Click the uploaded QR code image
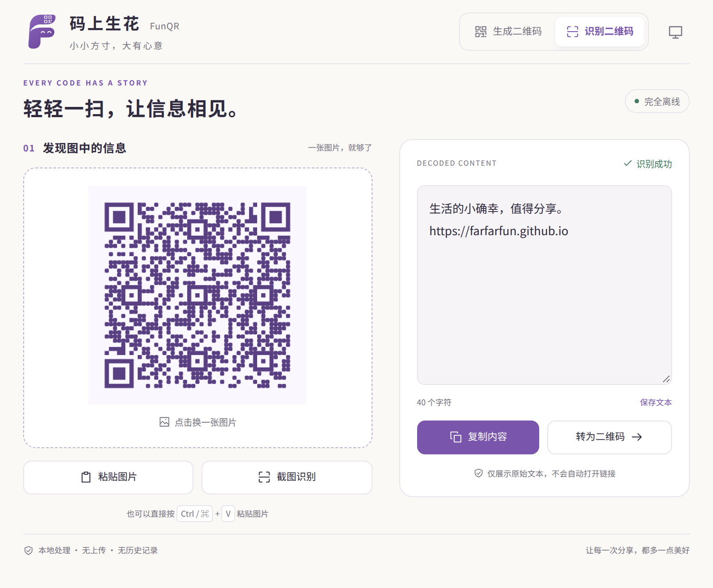 [197, 295]
